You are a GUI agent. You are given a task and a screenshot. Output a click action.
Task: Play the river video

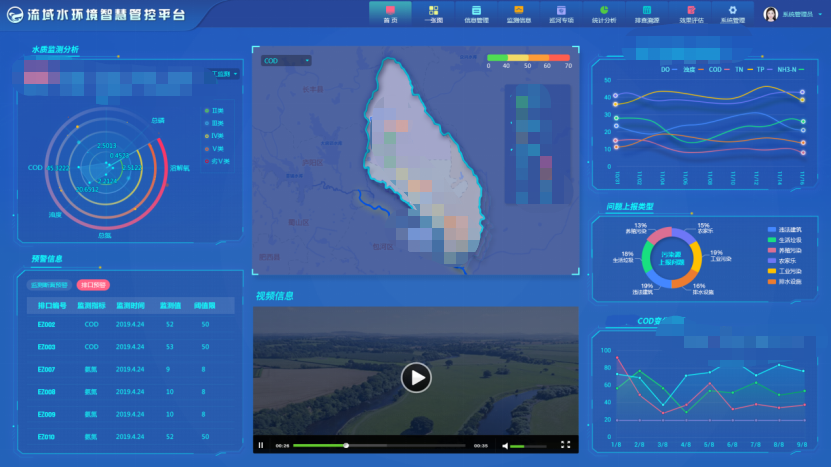416,376
